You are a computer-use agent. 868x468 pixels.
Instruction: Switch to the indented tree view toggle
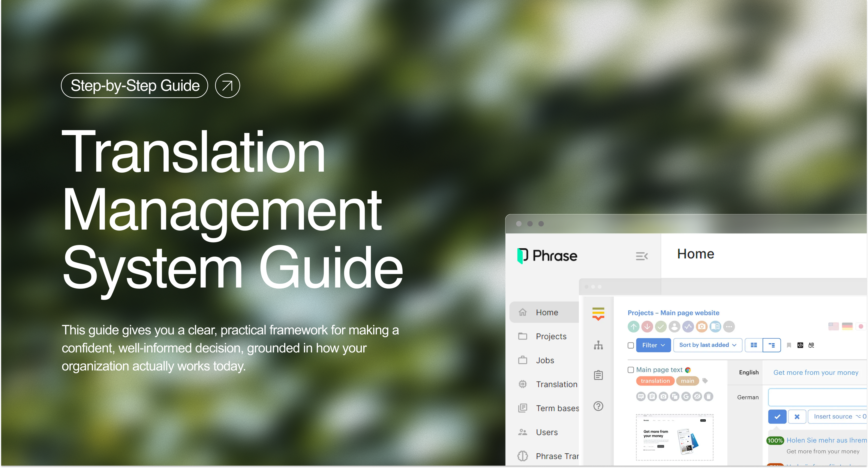[772, 345]
